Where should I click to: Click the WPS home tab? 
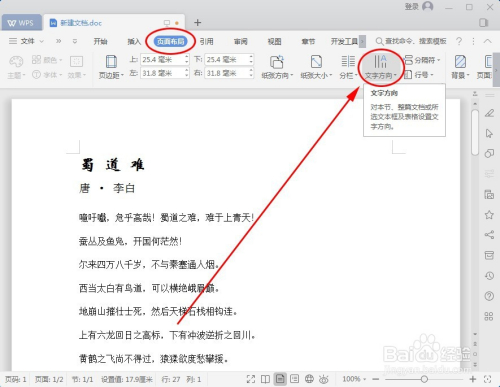[21, 23]
